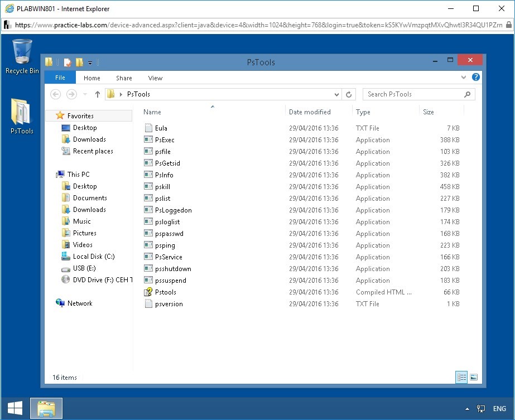515x420 pixels.
Task: Switch to Large icons view layout
Action: (x=474, y=378)
